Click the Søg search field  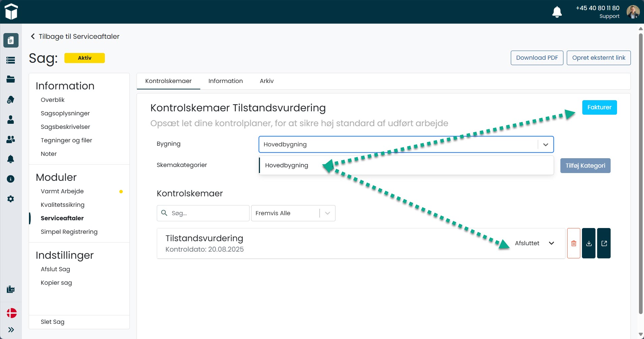(203, 213)
